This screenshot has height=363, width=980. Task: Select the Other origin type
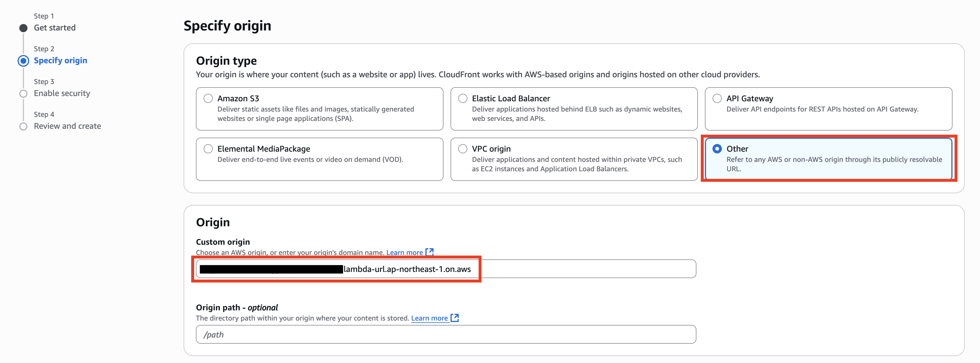pos(717,148)
